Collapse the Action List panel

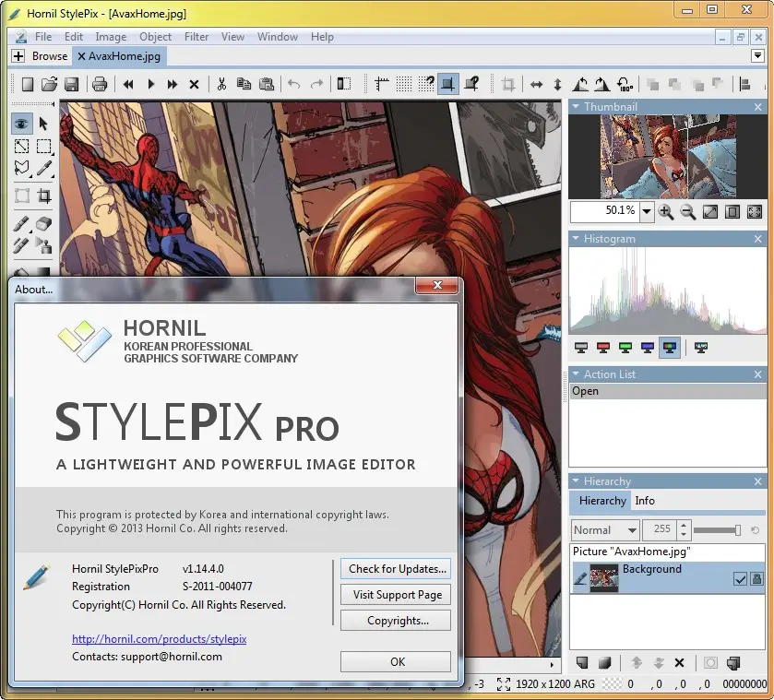(x=575, y=374)
